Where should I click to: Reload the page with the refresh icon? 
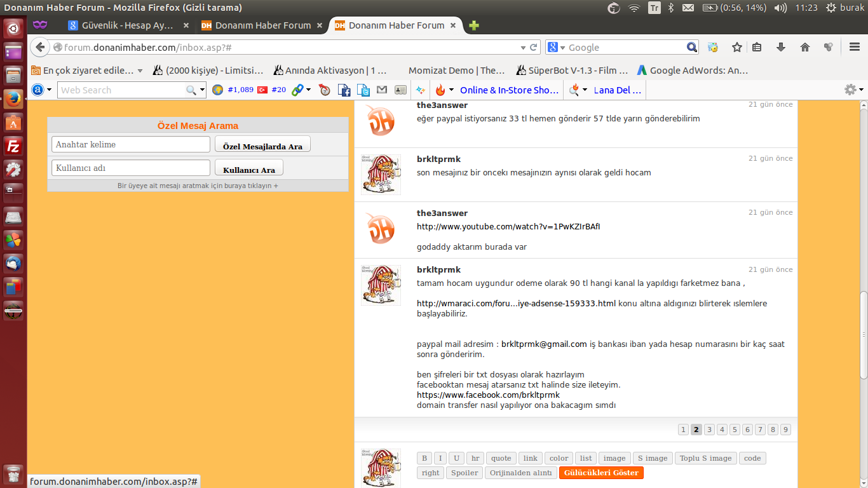(x=533, y=47)
